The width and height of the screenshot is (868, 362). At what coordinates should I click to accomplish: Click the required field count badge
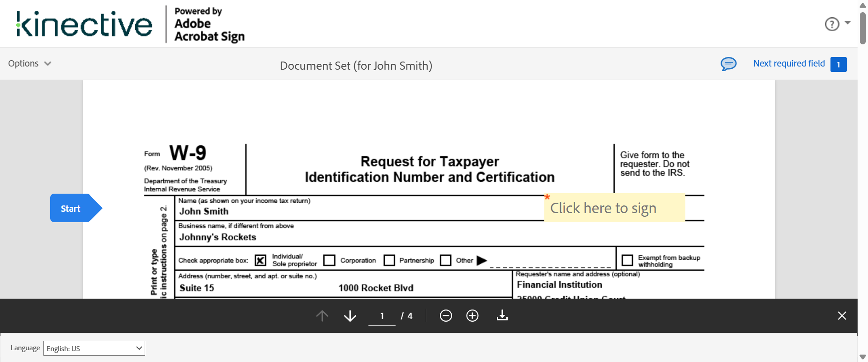tap(838, 64)
